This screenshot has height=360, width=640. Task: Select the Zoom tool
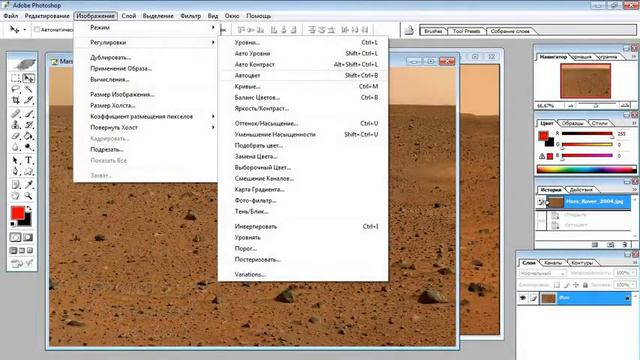point(29,196)
